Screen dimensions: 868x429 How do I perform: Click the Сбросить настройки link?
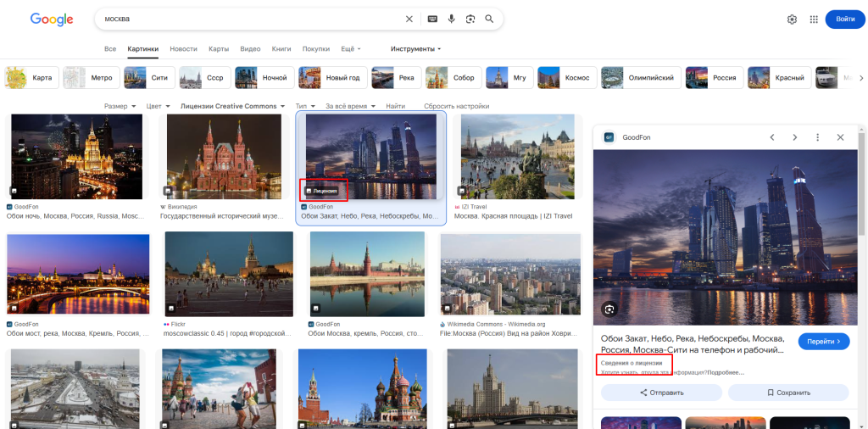[456, 106]
